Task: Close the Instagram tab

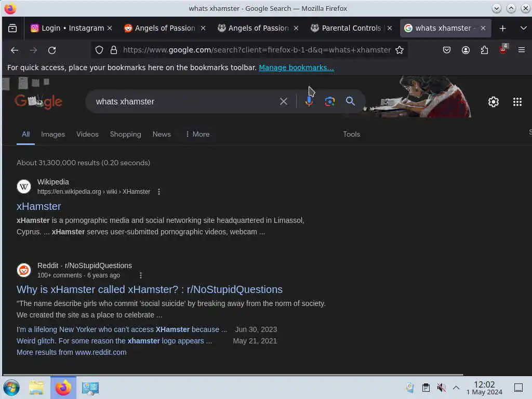Action: point(110,28)
